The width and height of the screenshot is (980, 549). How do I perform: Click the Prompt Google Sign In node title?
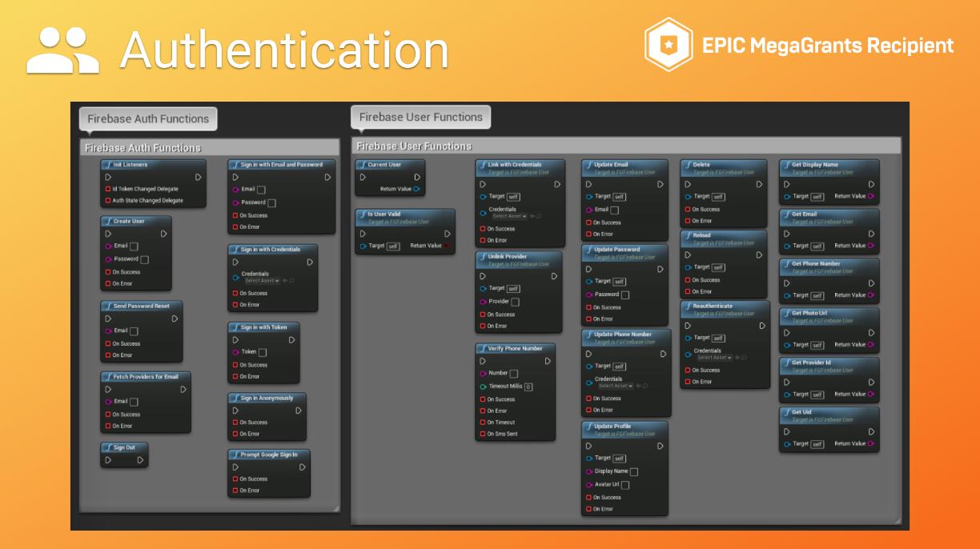click(x=269, y=455)
